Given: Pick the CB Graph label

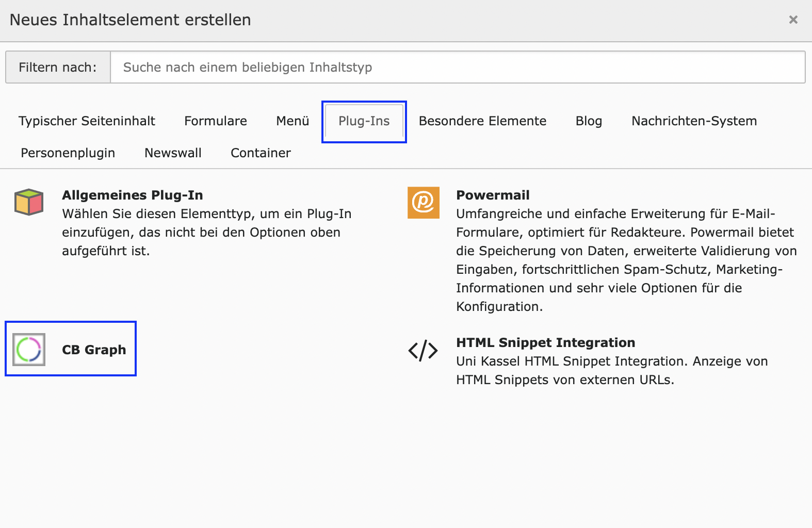Looking at the screenshot, I should tap(94, 350).
